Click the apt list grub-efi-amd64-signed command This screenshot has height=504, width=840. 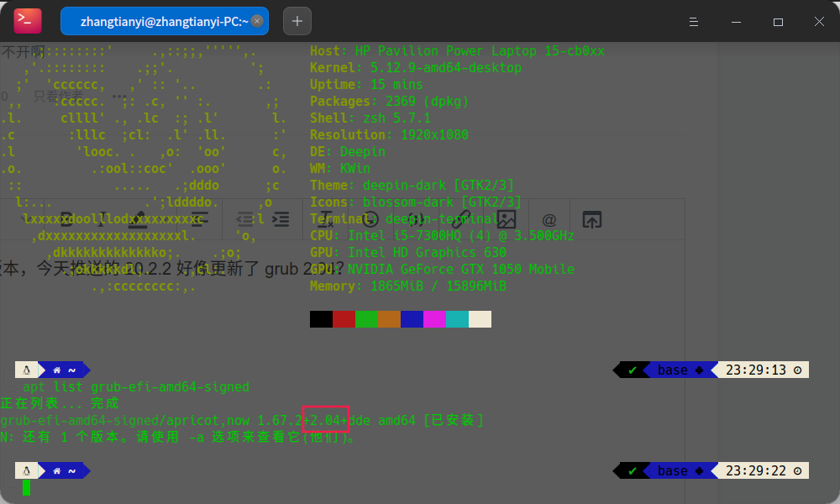135,386
